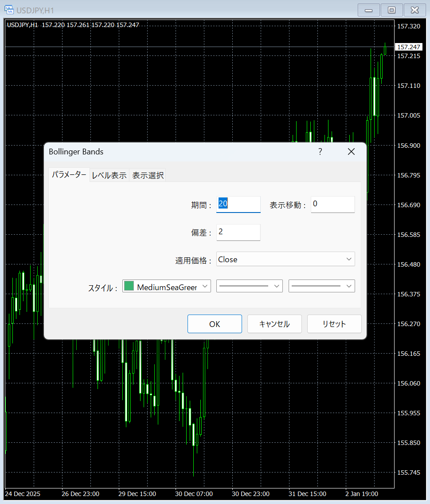
Task: Expand the 適用価格 Close dropdown
Action: click(x=285, y=260)
